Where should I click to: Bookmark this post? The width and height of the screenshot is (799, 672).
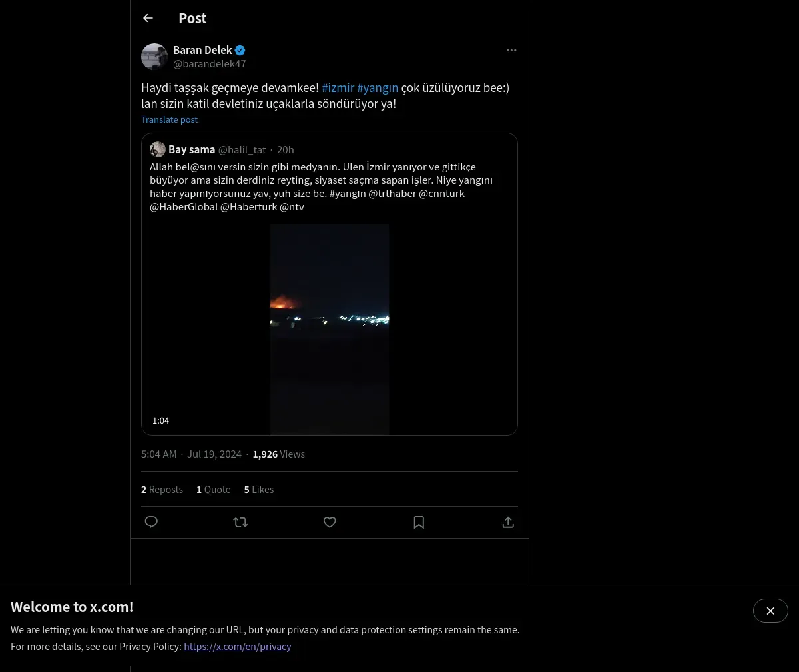pyautogui.click(x=419, y=522)
